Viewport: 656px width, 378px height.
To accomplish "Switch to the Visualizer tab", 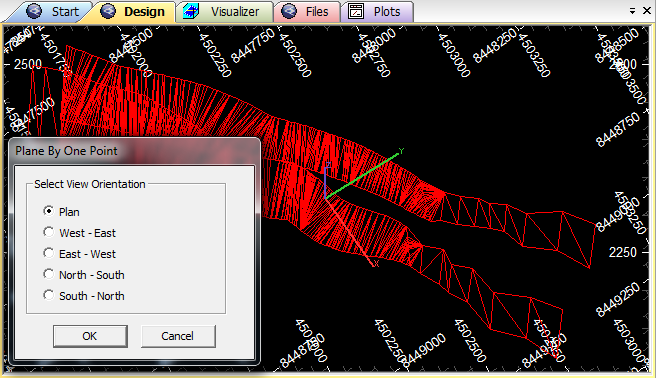I will coord(226,12).
